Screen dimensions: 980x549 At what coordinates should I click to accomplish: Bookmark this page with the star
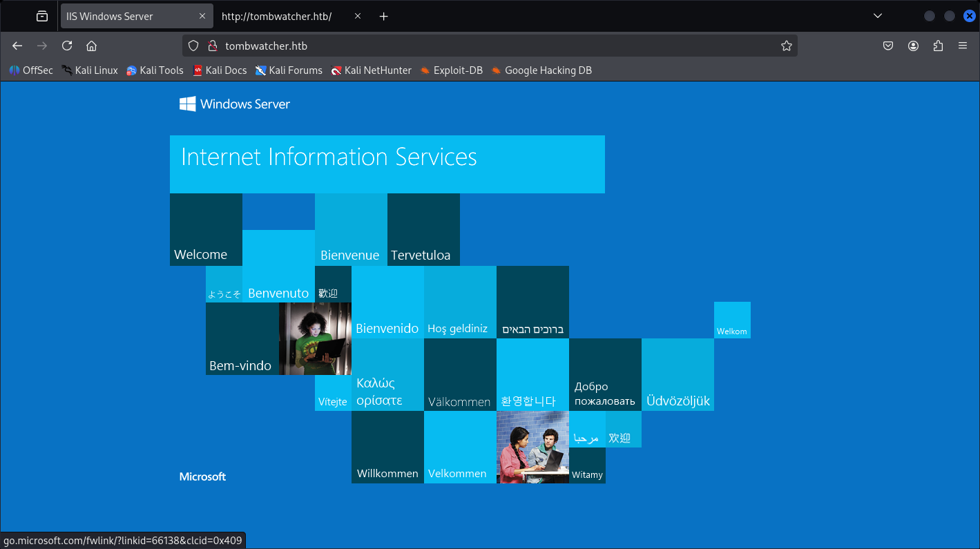786,46
